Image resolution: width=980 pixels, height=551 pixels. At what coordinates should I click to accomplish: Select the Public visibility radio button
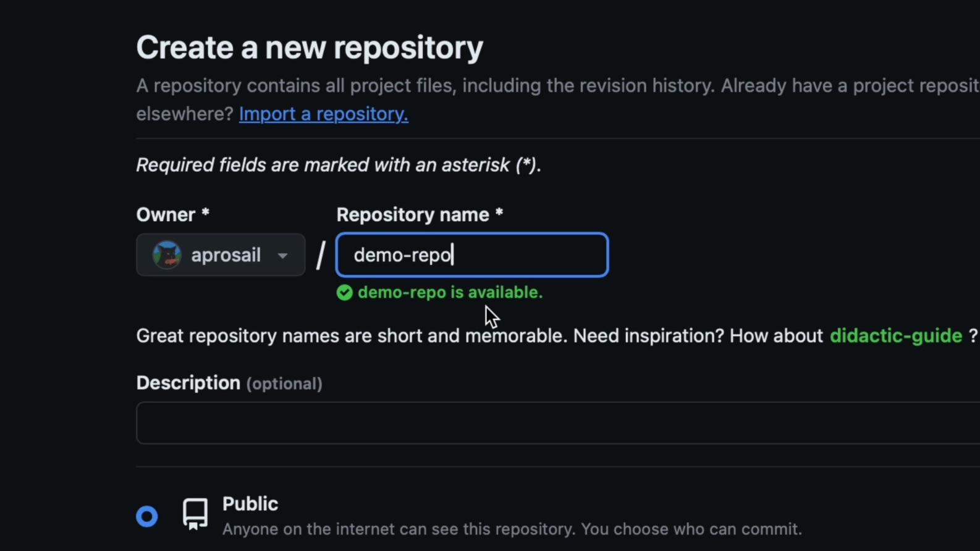point(147,516)
